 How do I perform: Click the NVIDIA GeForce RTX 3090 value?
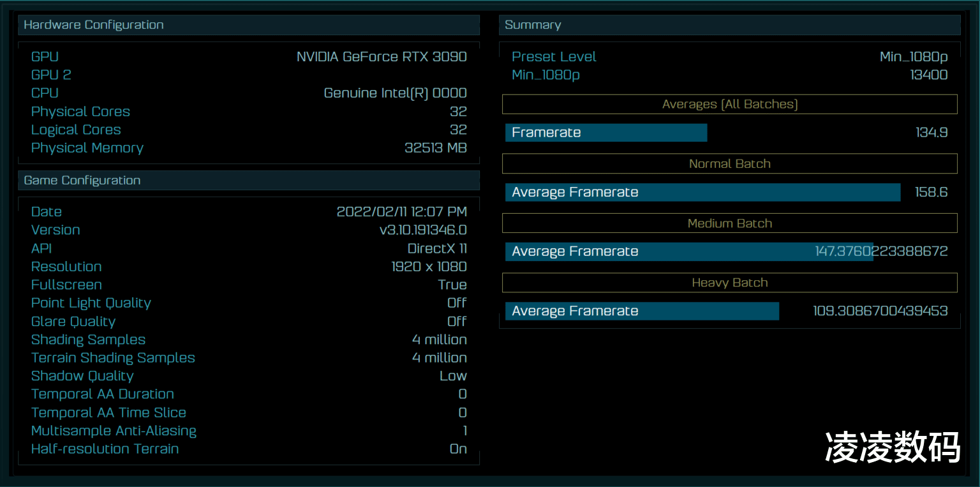[x=382, y=57]
